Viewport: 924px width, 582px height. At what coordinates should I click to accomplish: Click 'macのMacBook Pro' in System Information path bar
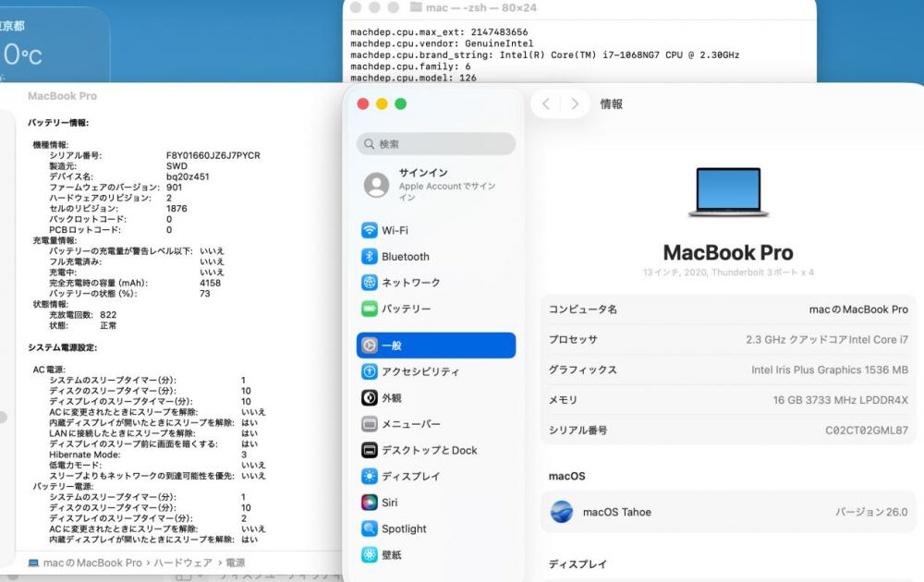(92, 564)
